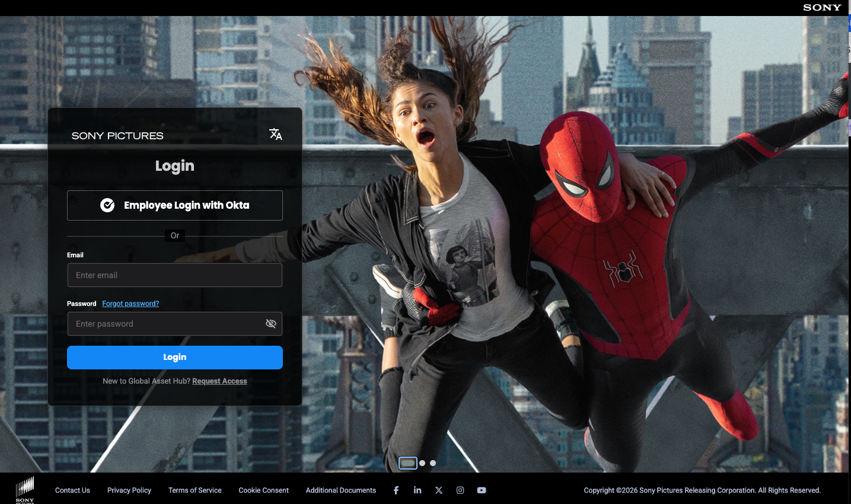851x504 pixels.
Task: Select the first carousel slide indicator
Action: 408,463
